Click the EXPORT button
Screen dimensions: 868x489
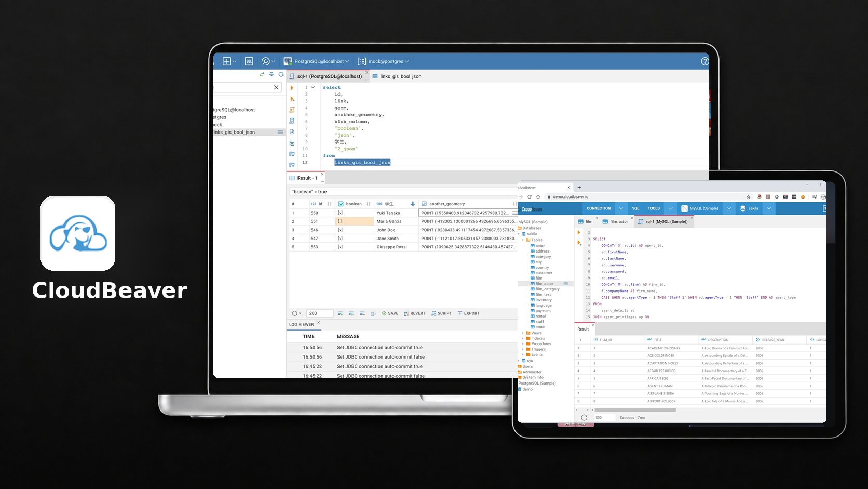pyautogui.click(x=468, y=313)
